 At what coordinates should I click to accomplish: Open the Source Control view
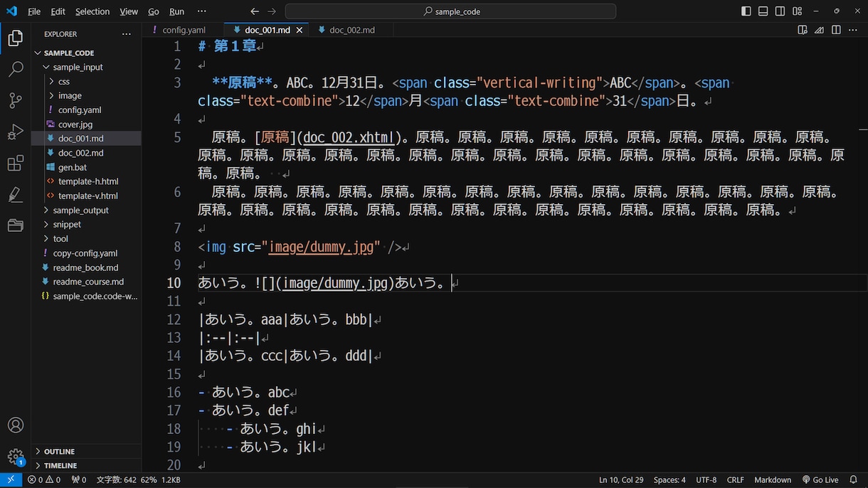coord(15,100)
